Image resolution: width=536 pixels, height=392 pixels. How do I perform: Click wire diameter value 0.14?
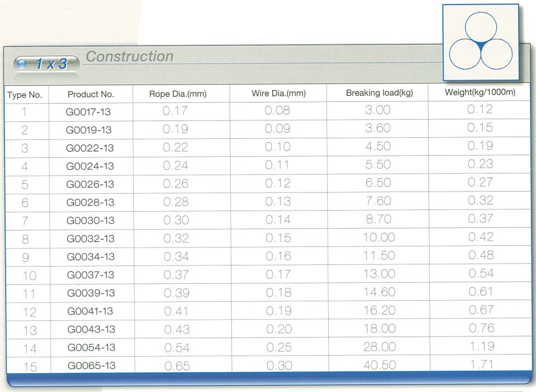(278, 220)
